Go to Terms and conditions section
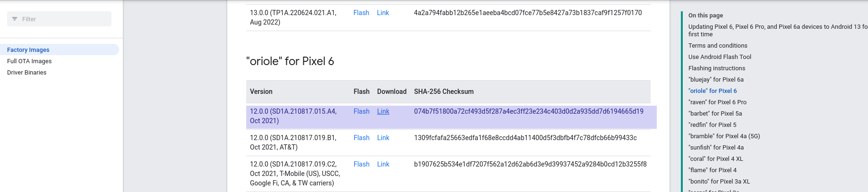This screenshot has height=192, width=868. click(x=718, y=45)
